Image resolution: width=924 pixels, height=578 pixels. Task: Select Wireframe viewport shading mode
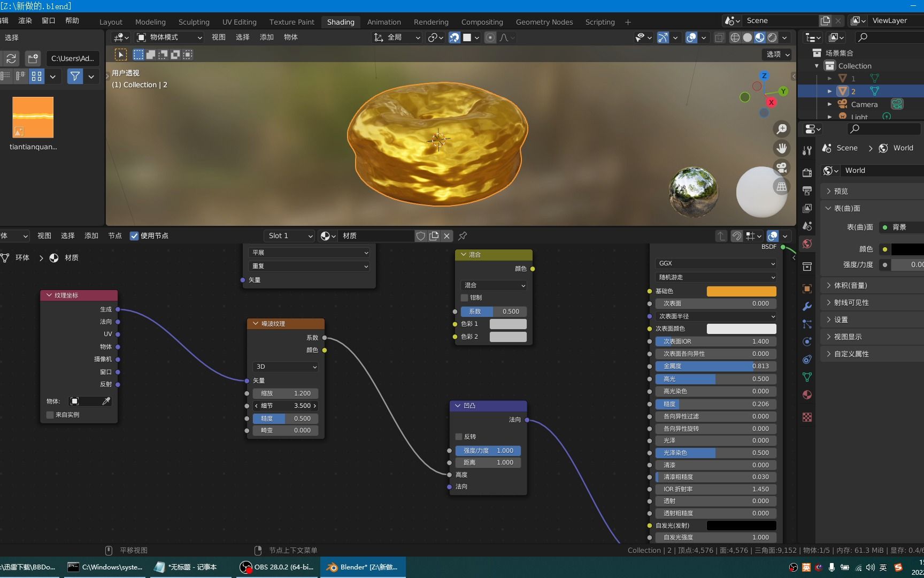(735, 37)
